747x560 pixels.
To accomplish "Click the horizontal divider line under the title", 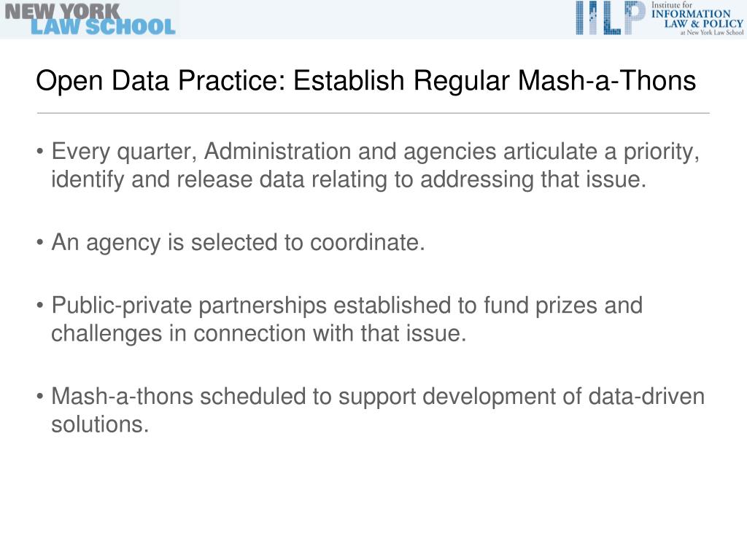I will (x=373, y=113).
